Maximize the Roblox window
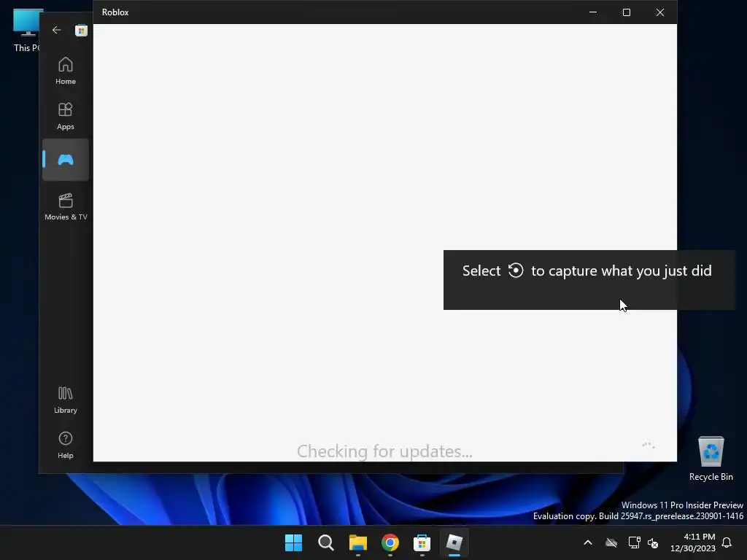This screenshot has width=747, height=560. point(627,12)
